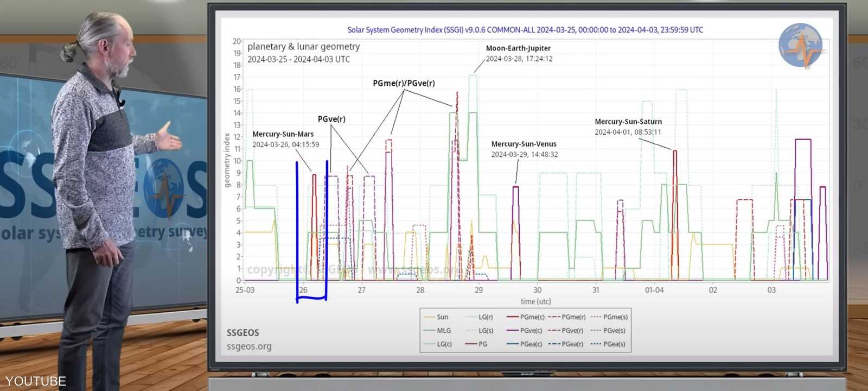Click the Moon-Earth-Jupiter annotation label
This screenshot has width=868, height=391.
click(518, 48)
